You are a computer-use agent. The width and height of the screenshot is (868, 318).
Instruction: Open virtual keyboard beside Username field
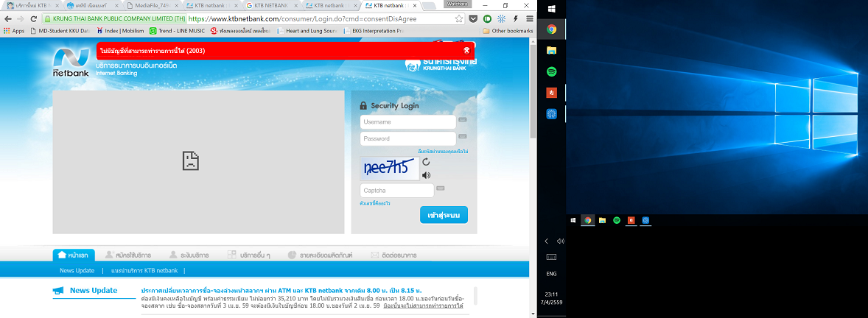463,119
